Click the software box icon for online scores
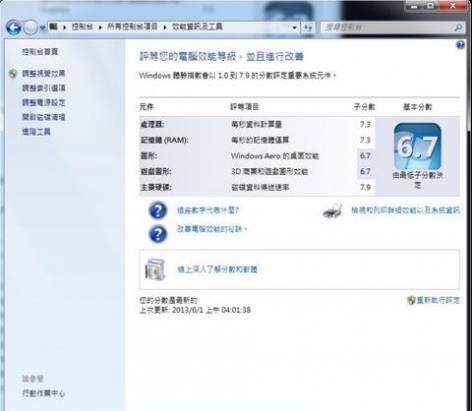The image size is (472, 411). click(155, 269)
